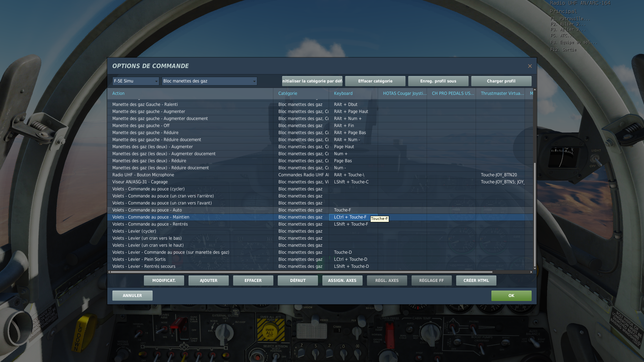Click the RÉGLAGE FF button
644x362 pixels.
point(431,281)
